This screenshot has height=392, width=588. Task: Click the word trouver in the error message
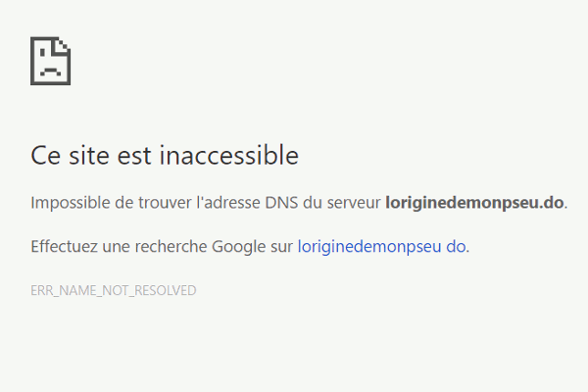(x=165, y=203)
